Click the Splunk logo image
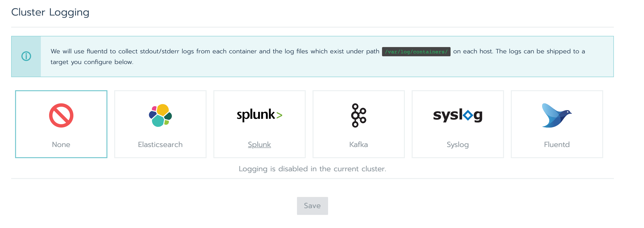The height and width of the screenshot is (228, 644). pos(259,115)
